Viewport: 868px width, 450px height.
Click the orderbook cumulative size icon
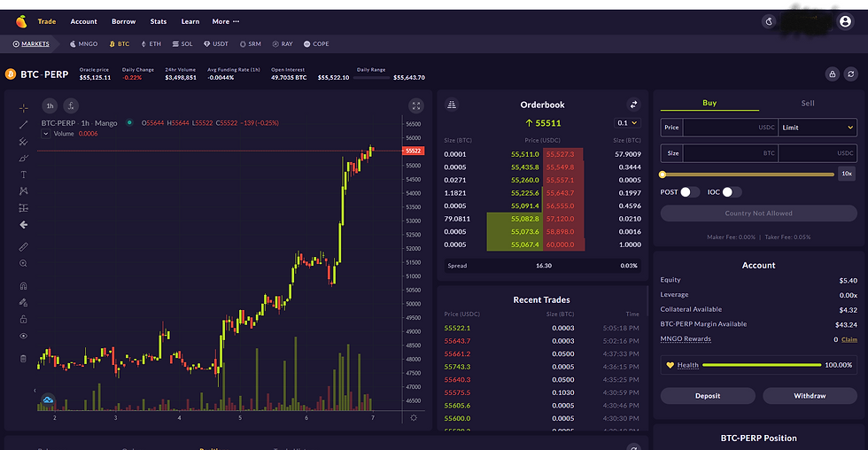pyautogui.click(x=452, y=105)
